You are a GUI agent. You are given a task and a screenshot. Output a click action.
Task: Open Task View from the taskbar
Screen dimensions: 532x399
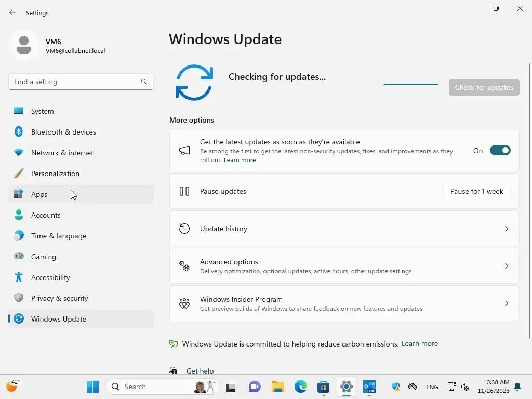[231, 387]
